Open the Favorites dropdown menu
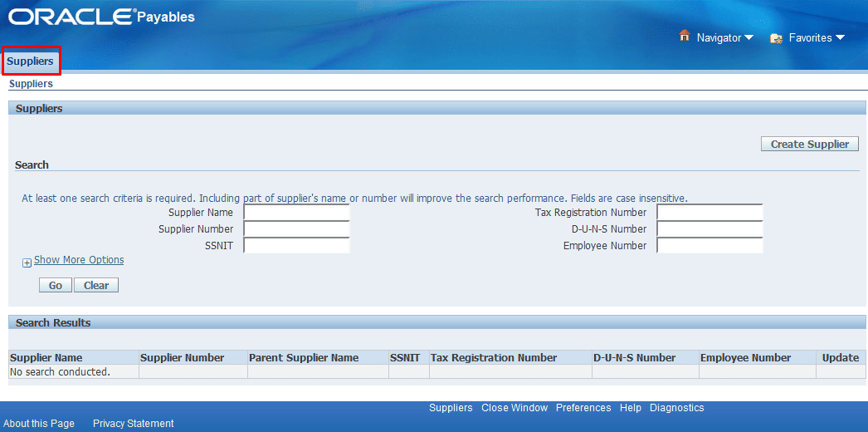The height and width of the screenshot is (432, 868). pyautogui.click(x=817, y=37)
